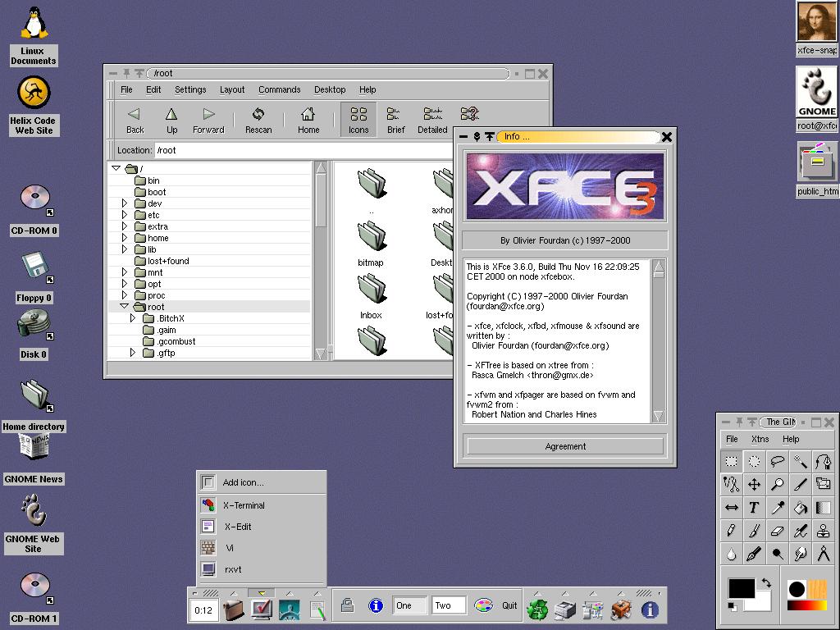Open the Commands menu in file manager
The image size is (840, 630).
pos(279,89)
